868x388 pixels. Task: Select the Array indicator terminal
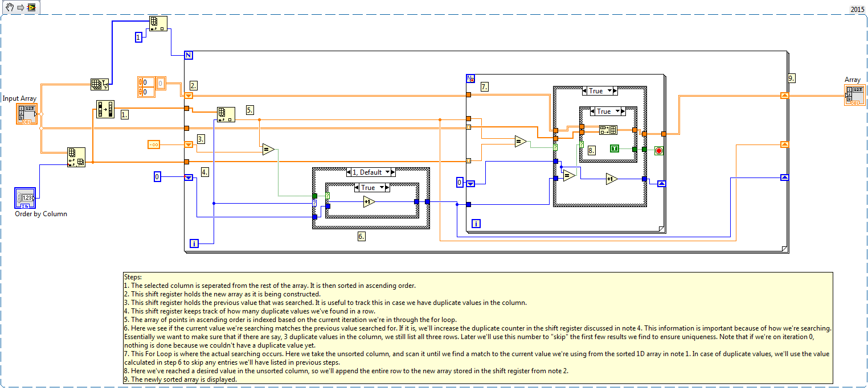(x=854, y=95)
